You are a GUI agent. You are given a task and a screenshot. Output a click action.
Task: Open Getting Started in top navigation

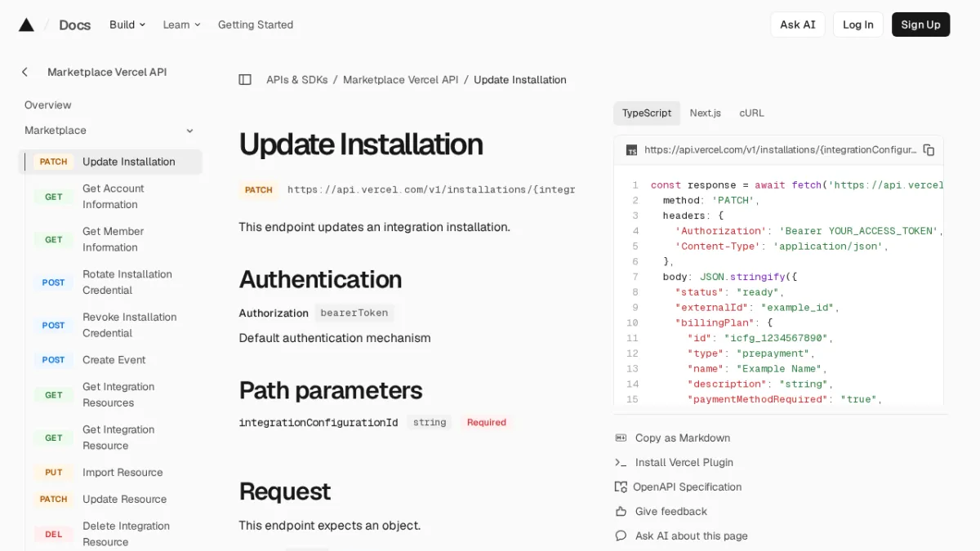(256, 24)
